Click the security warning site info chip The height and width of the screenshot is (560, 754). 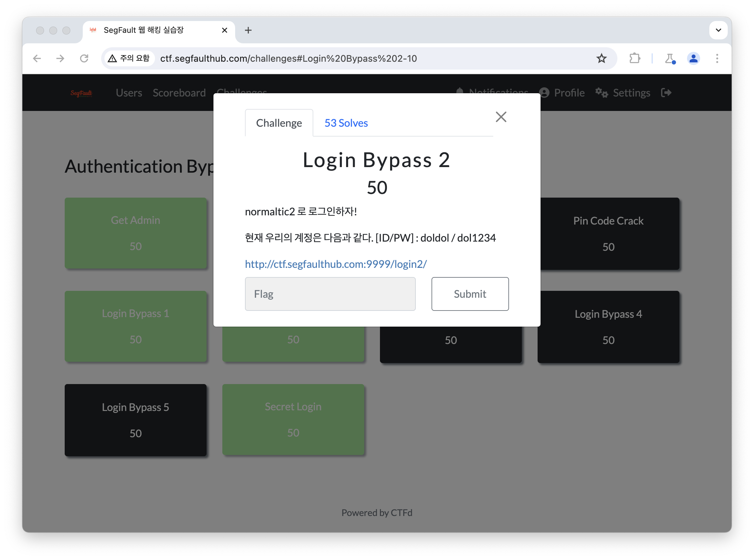[129, 58]
